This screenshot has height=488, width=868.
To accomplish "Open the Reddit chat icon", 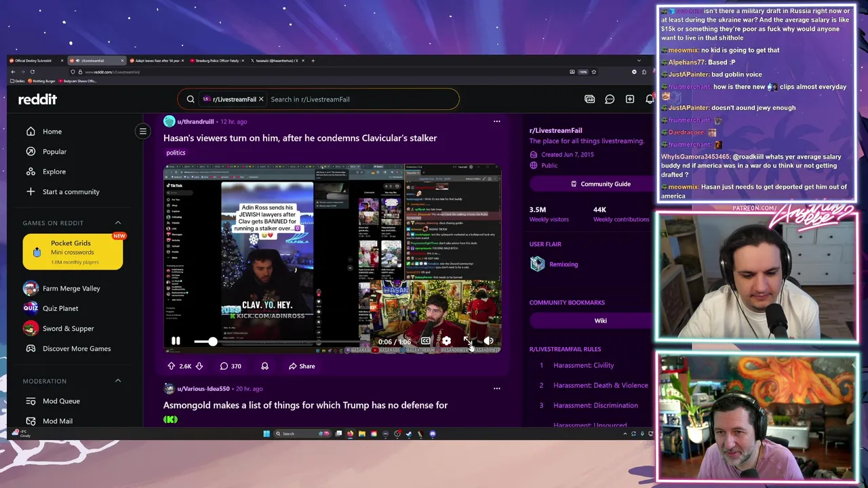I will (x=610, y=99).
